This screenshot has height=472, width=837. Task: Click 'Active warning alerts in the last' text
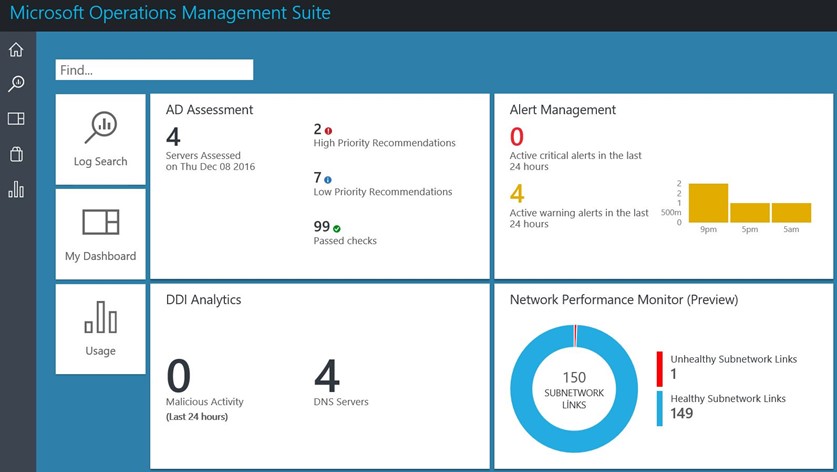[x=579, y=213]
